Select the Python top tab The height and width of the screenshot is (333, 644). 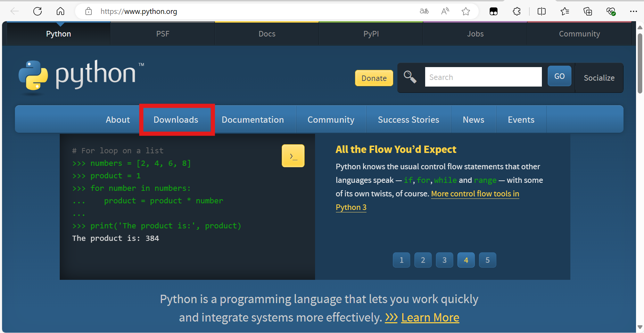coord(58,34)
